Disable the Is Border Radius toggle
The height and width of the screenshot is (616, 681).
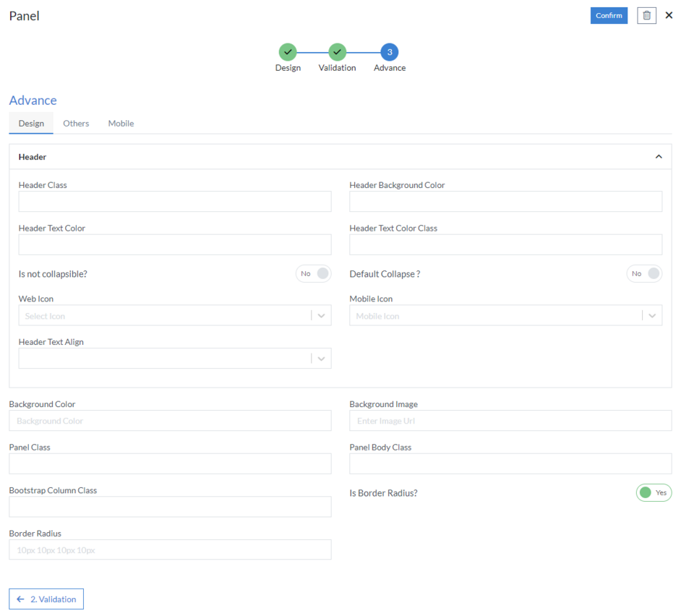pos(654,492)
